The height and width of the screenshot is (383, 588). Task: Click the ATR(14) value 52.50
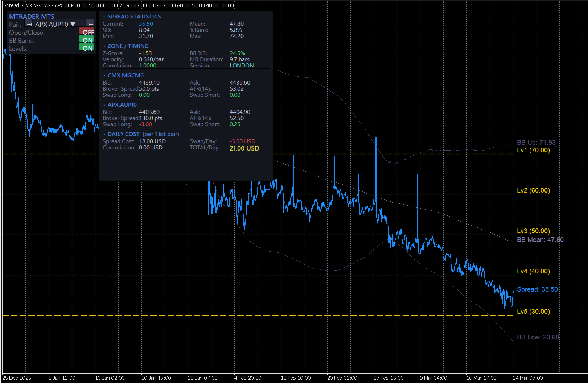point(237,118)
